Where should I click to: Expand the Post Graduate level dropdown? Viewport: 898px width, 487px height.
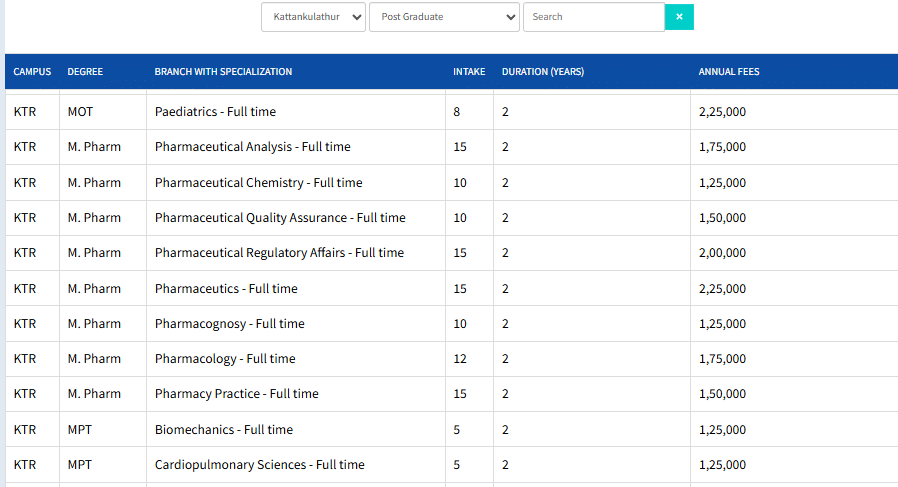(444, 17)
